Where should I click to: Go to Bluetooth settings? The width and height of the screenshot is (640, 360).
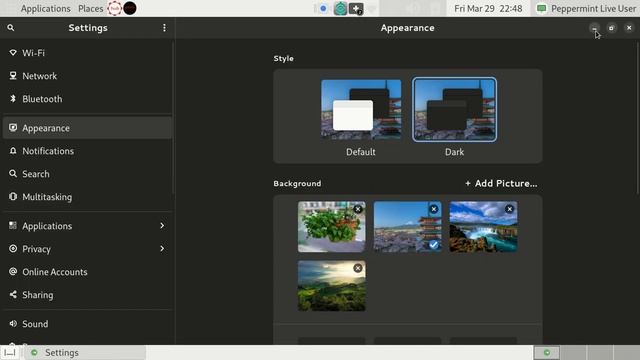click(x=87, y=98)
